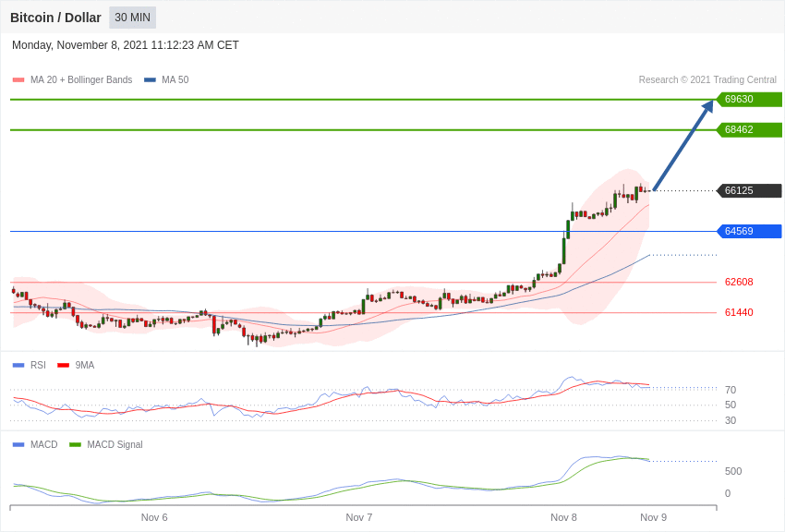Click the blue MA 50 legend swatch

[150, 80]
